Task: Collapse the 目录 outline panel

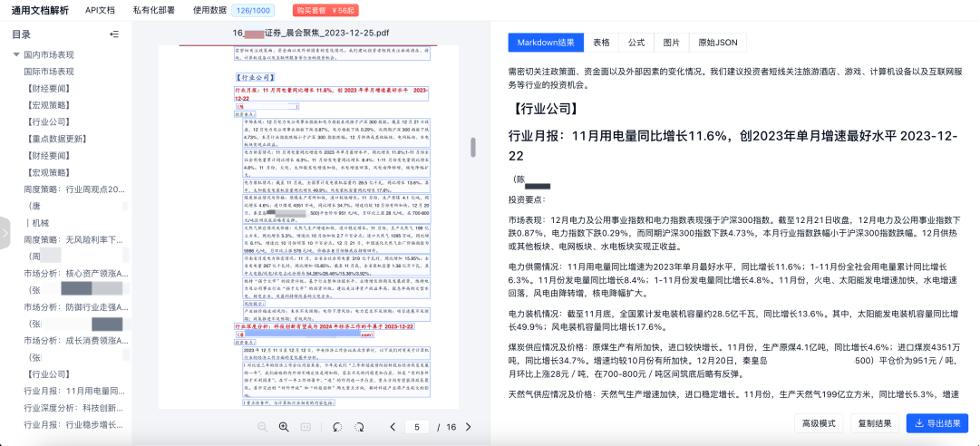Action: 113,34
